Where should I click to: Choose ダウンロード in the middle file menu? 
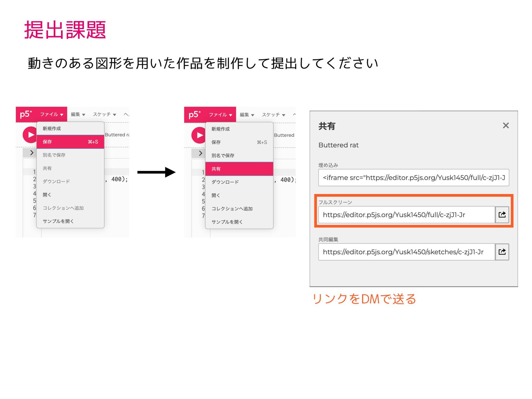pos(225,182)
